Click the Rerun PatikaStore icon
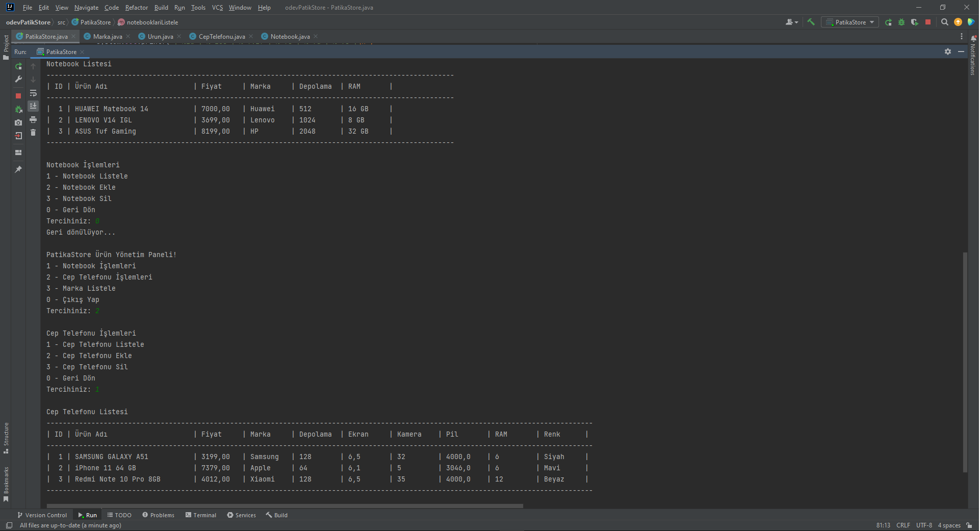 click(18, 66)
